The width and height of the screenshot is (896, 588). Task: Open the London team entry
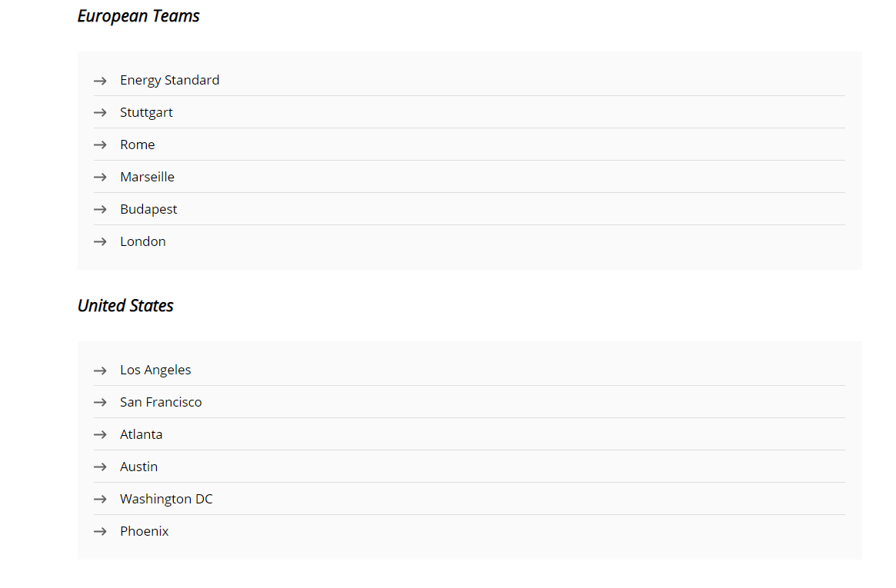point(143,241)
